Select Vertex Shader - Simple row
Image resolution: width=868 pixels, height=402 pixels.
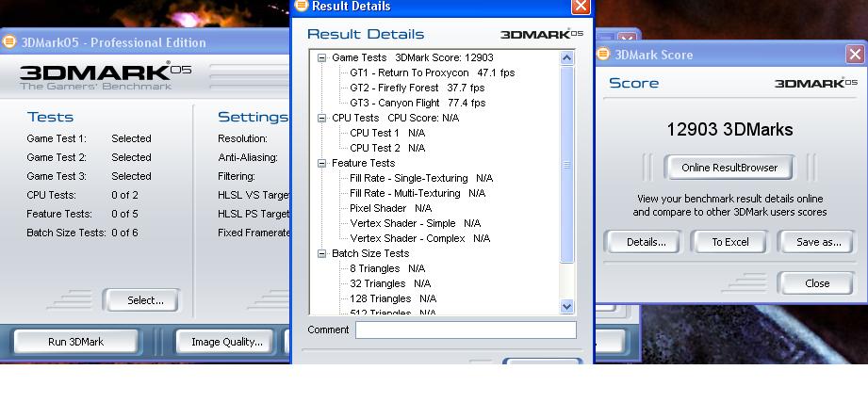pyautogui.click(x=416, y=223)
